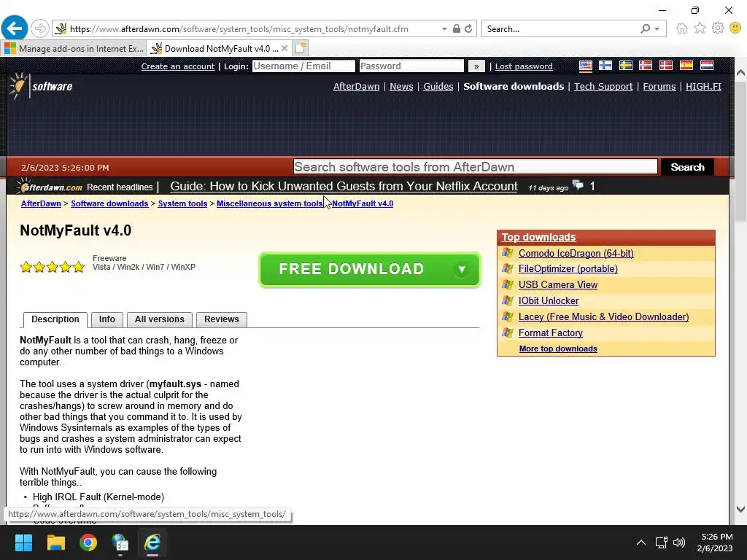Click the black Search button
Screen dimensions: 747x560
point(687,167)
